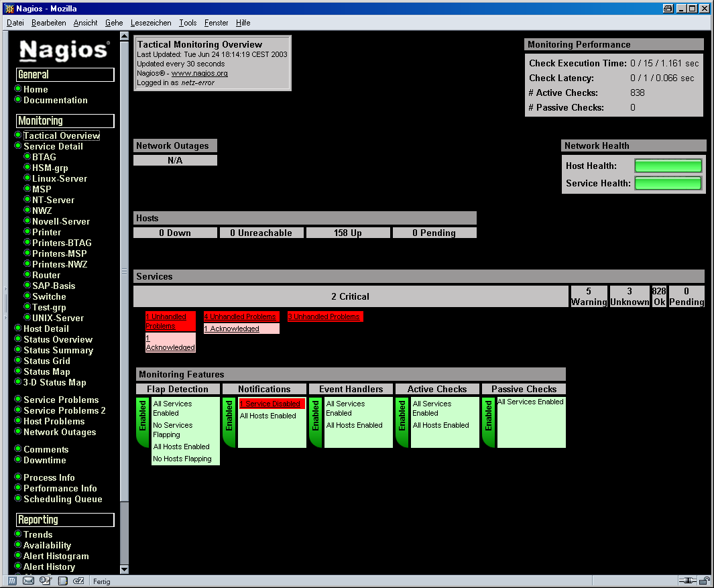This screenshot has height=588, width=714.
Task: Open the Hilfe menu
Action: tap(243, 23)
